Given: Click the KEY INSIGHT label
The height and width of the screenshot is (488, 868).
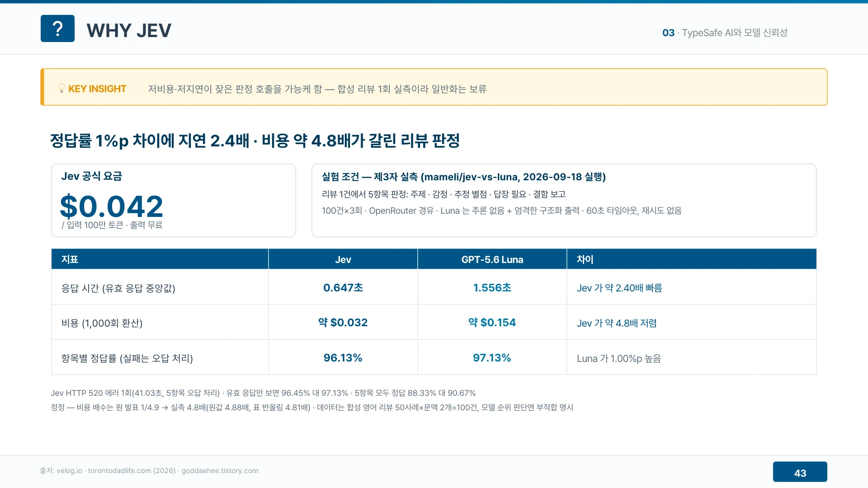Looking at the screenshot, I should (97, 89).
